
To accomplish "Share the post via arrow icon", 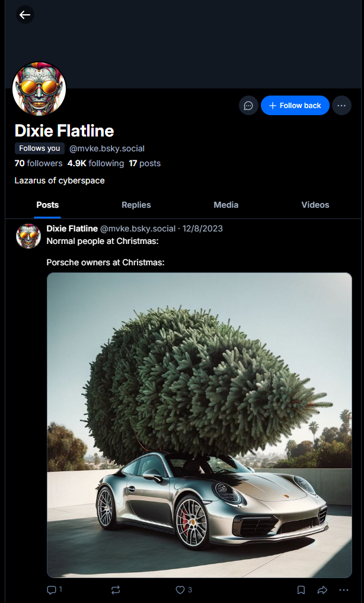I will (323, 589).
